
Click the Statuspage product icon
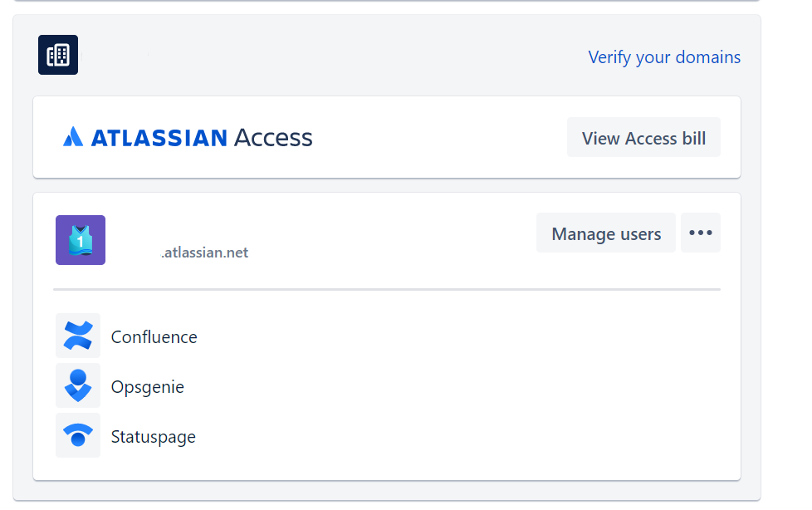[x=78, y=435]
